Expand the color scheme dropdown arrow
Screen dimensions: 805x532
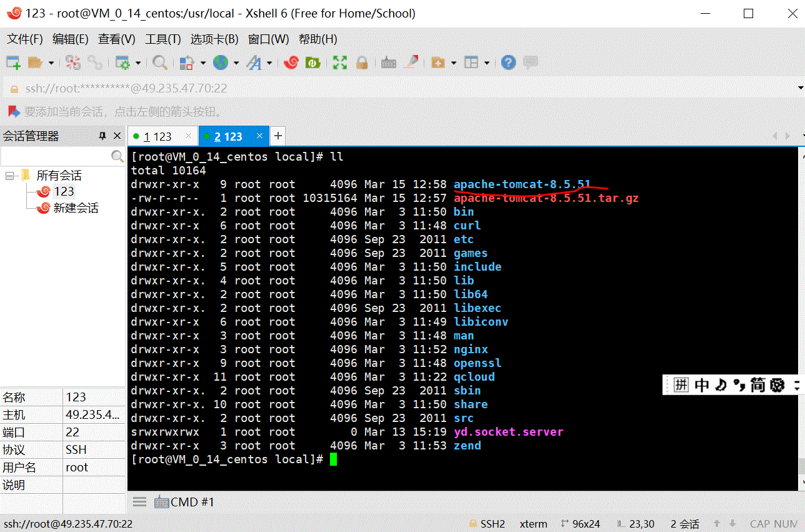pos(202,63)
